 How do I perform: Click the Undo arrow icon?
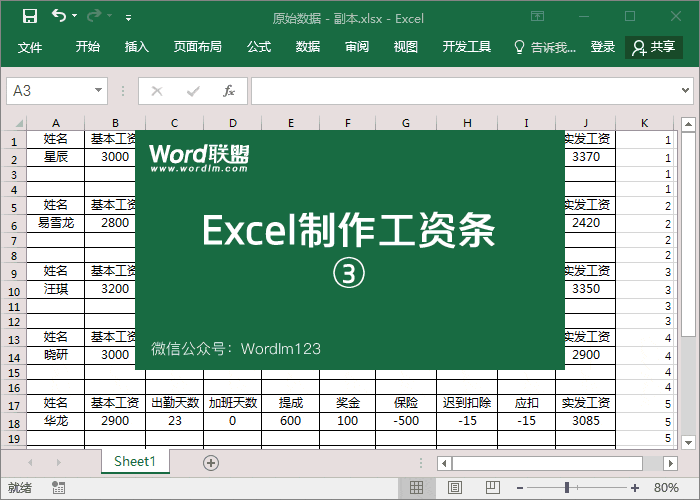tap(59, 17)
